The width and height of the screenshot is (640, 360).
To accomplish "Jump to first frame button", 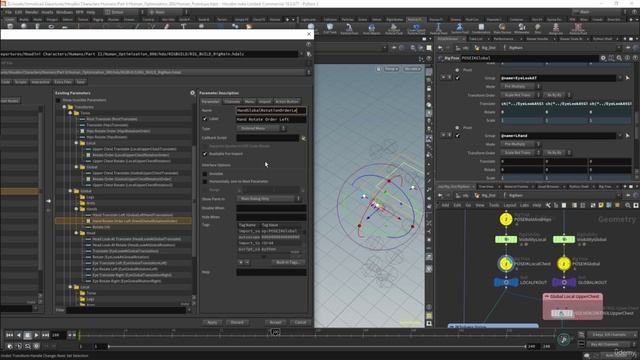I will 9,335.
